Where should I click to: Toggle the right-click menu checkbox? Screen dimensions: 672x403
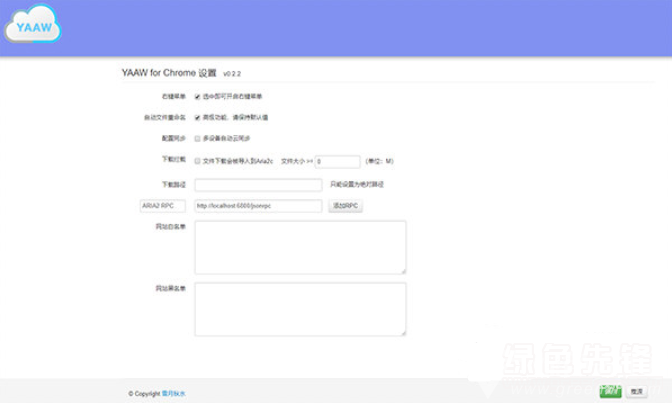(197, 97)
